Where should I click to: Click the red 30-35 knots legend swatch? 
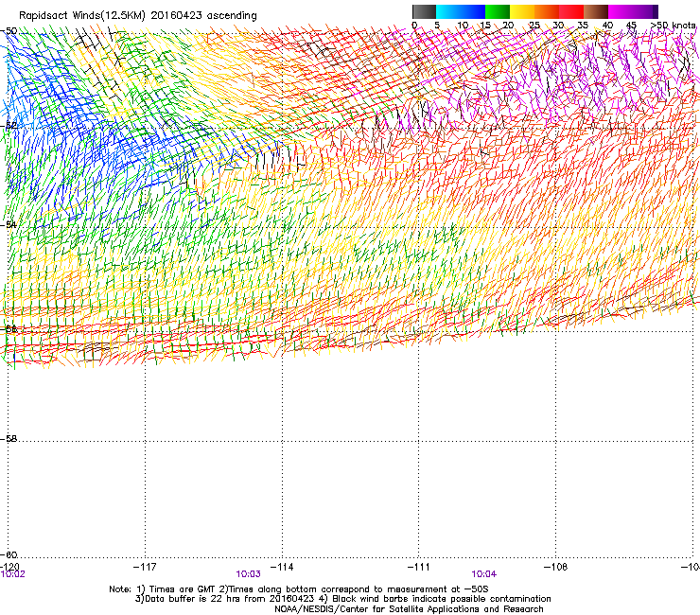[571, 11]
